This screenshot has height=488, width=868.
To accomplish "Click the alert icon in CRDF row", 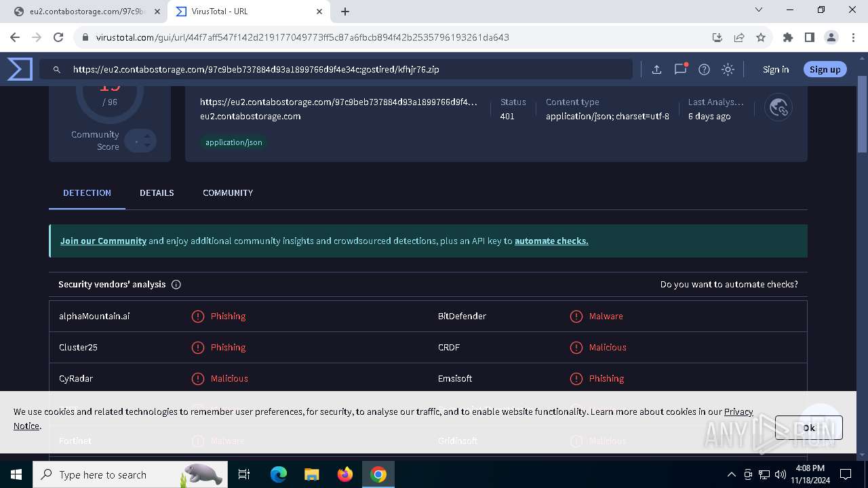I will (x=576, y=348).
